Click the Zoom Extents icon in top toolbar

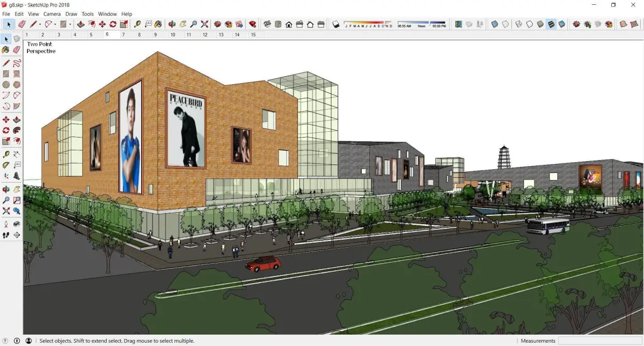204,24
